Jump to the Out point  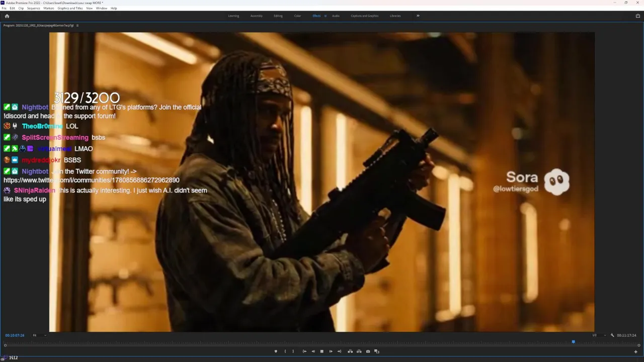(x=339, y=351)
